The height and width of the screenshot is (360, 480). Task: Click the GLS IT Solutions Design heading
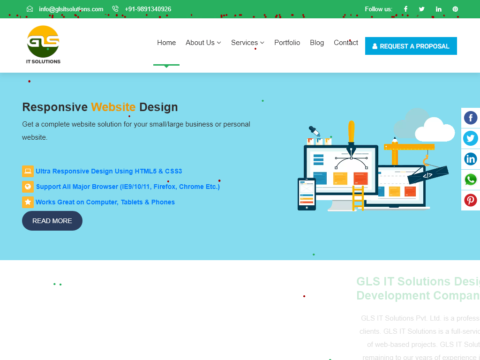pyautogui.click(x=418, y=288)
